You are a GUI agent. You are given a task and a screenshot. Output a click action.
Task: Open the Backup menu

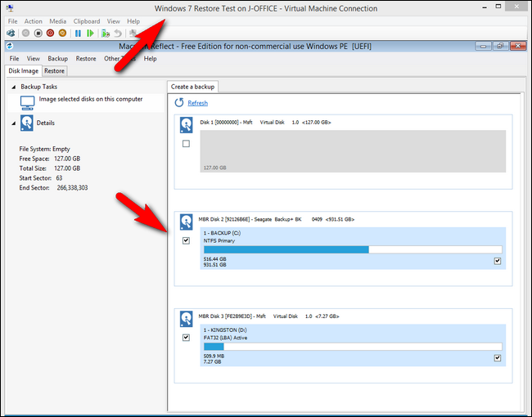point(57,59)
